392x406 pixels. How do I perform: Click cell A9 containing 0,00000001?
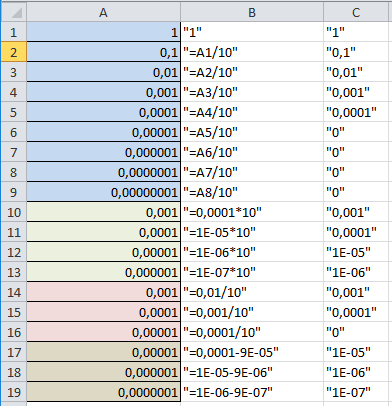103,192
